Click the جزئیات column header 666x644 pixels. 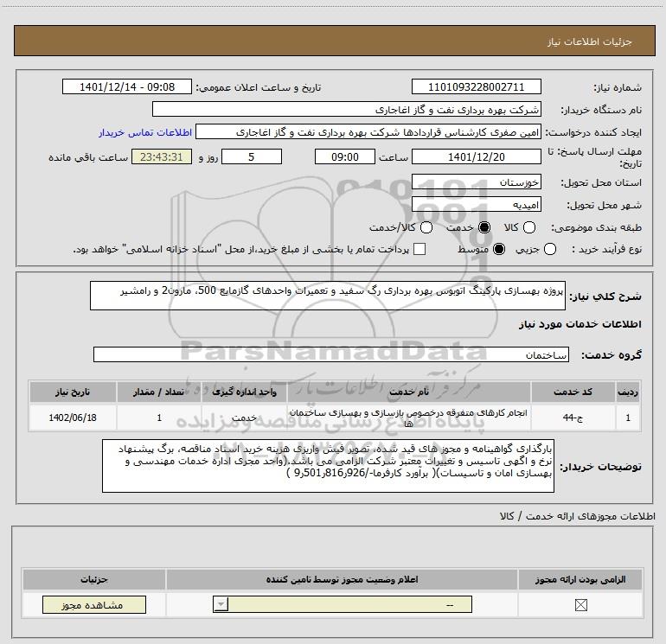click(94, 579)
